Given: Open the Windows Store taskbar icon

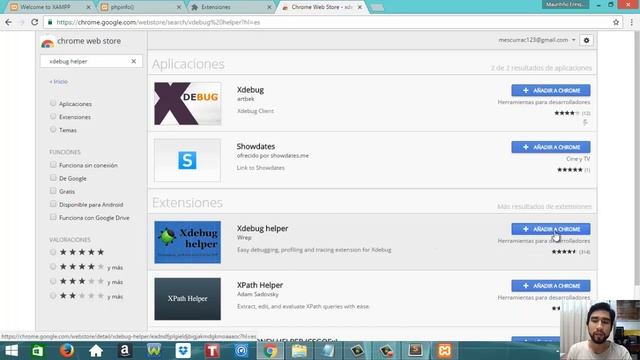Looking at the screenshot, I should (x=38, y=351).
